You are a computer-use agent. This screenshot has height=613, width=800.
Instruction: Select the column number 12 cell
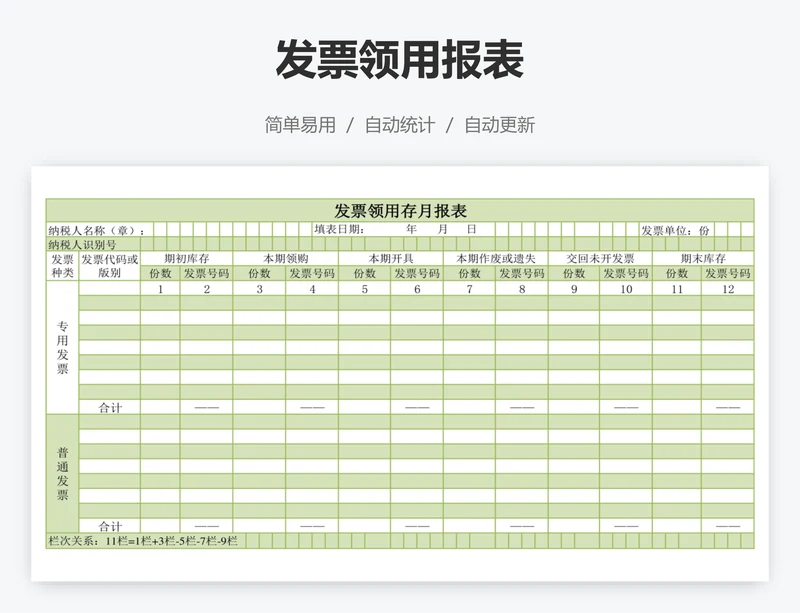click(x=728, y=289)
